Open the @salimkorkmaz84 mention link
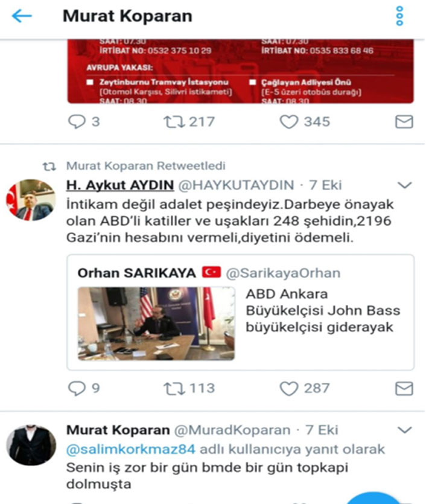426x504 pixels. click(x=131, y=449)
